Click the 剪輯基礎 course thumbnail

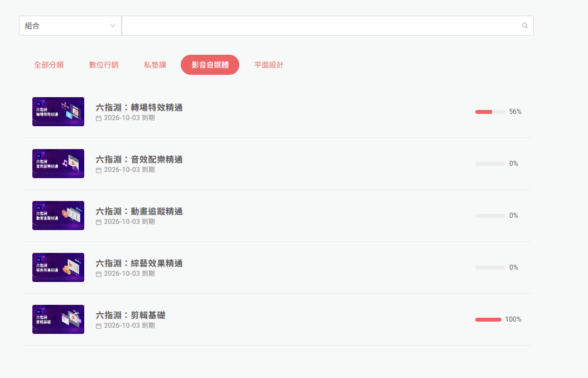click(58, 319)
